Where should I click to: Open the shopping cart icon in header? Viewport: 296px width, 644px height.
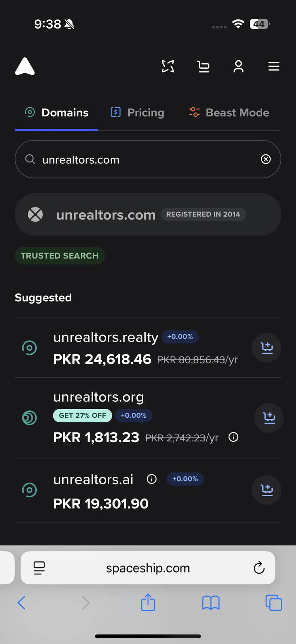click(x=203, y=67)
